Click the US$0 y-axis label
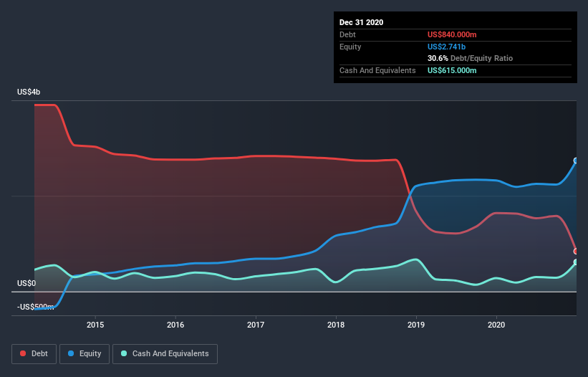 point(26,283)
